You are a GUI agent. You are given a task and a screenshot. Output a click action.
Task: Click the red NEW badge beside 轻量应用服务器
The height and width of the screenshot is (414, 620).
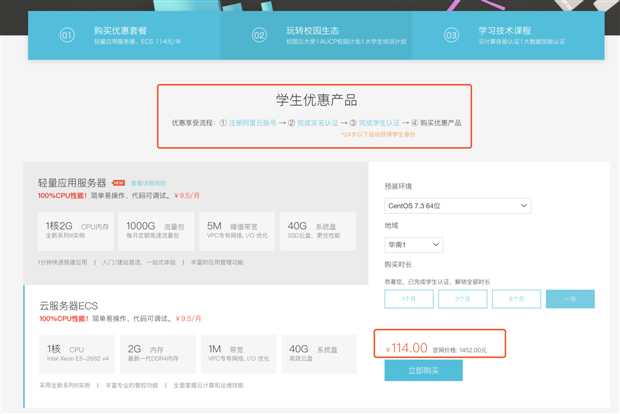click(x=119, y=183)
